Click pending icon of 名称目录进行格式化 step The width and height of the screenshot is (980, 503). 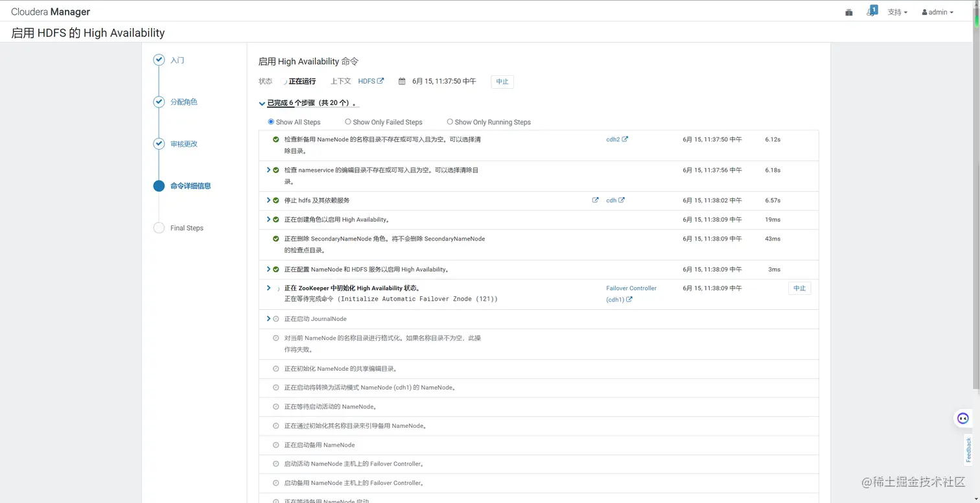[x=276, y=338]
